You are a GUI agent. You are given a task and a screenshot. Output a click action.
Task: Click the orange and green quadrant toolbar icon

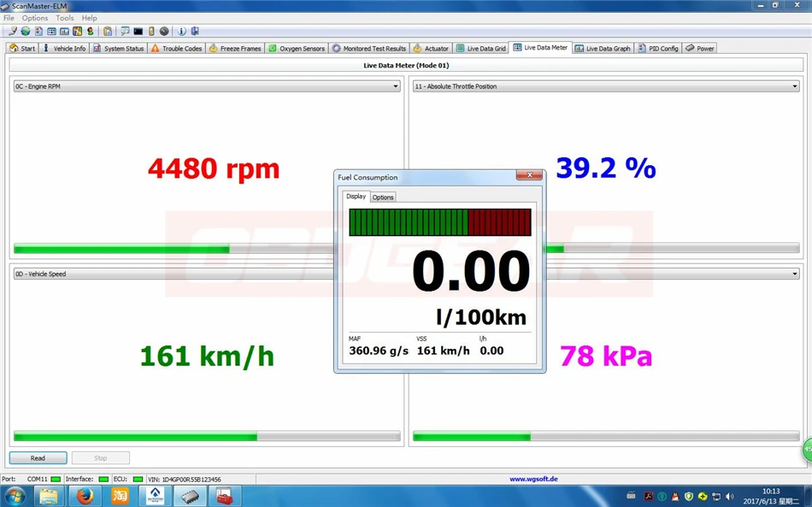point(77,32)
